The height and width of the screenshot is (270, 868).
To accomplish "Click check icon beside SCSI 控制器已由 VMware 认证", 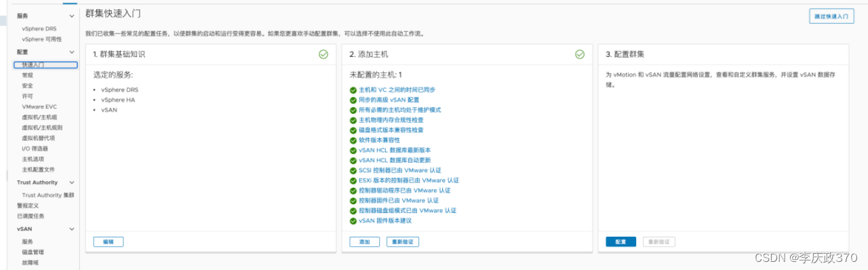I will 353,170.
